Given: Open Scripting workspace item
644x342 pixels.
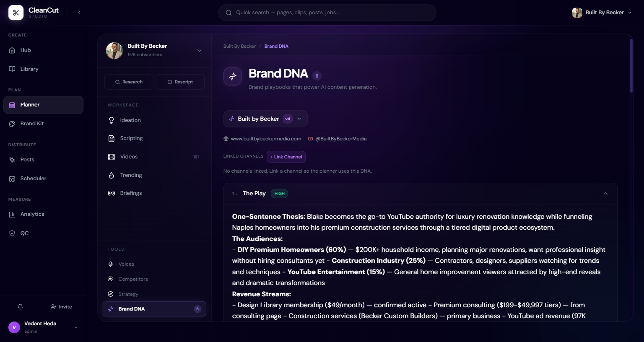Looking at the screenshot, I should pyautogui.click(x=154, y=138).
